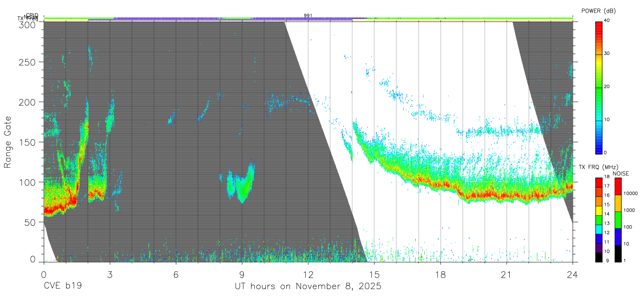Select the 200 tick on Range Gate axis

(x=27, y=102)
